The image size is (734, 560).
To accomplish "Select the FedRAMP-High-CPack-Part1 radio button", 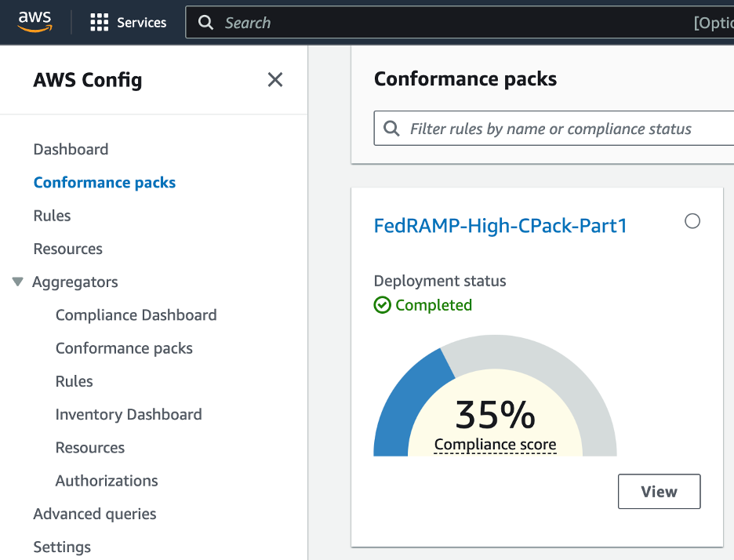I will tap(692, 221).
